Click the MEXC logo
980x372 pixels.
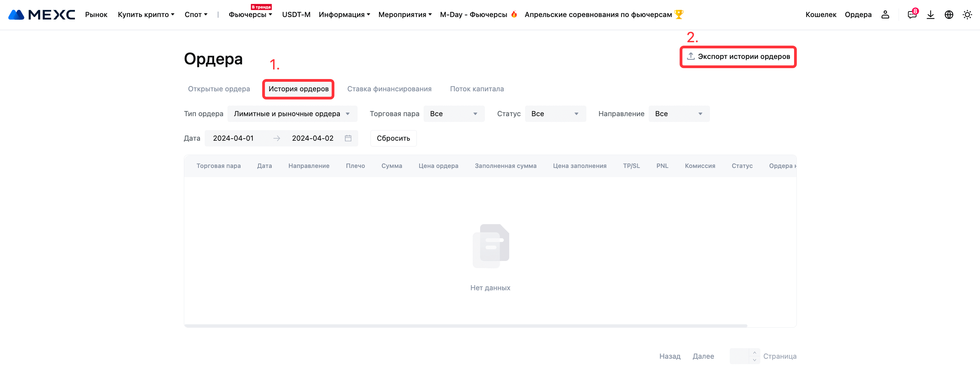tap(42, 14)
